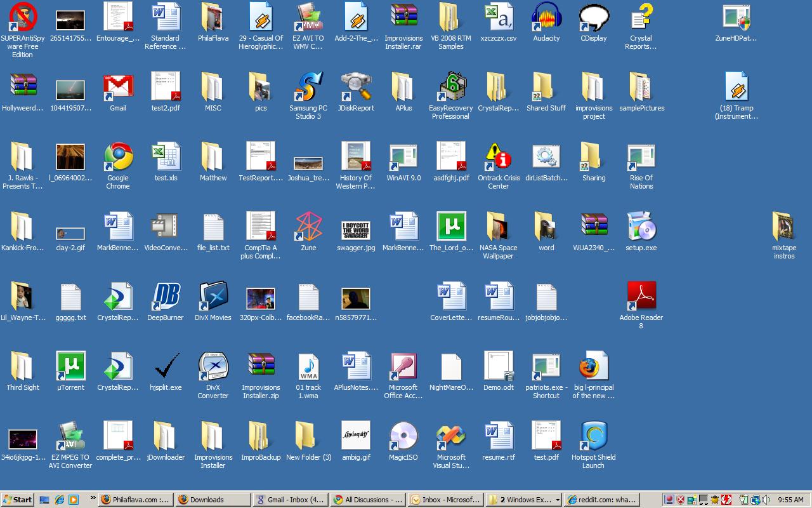Open SUPERAntiSpyware Free Edition shortcut
This screenshot has height=508, width=812.
23,17
